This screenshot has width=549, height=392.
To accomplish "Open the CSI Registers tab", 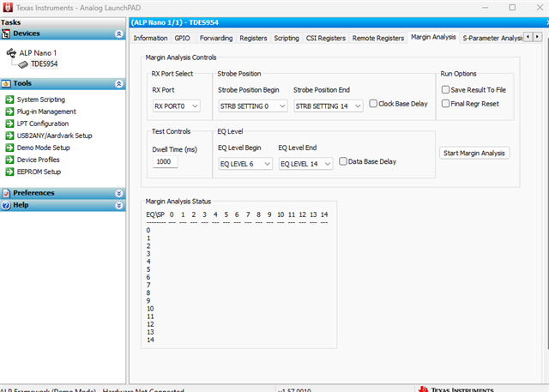I will tap(326, 38).
